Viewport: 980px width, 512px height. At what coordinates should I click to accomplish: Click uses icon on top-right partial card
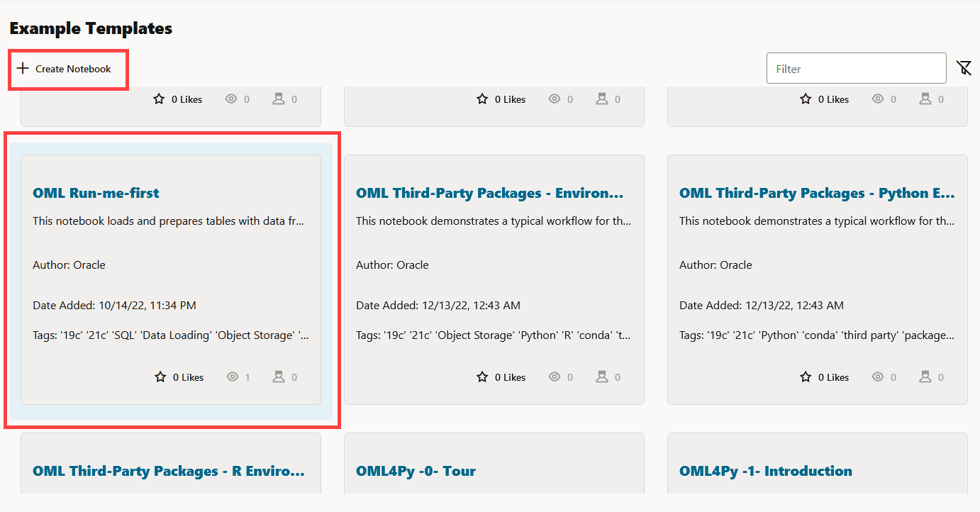tap(925, 99)
